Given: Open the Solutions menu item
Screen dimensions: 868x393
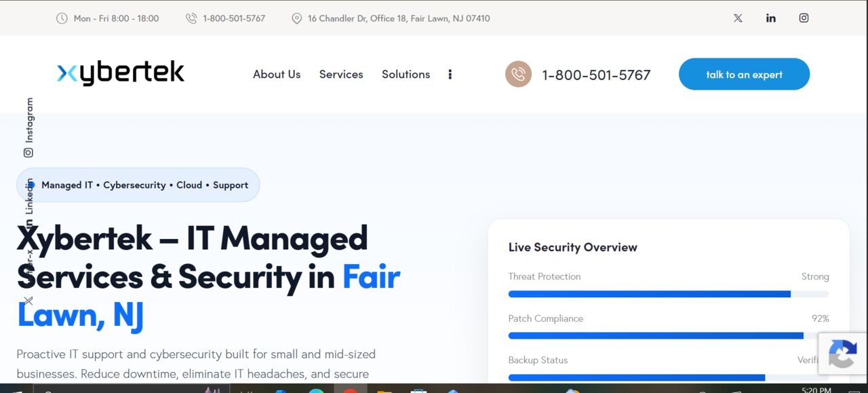Looking at the screenshot, I should click(406, 75).
